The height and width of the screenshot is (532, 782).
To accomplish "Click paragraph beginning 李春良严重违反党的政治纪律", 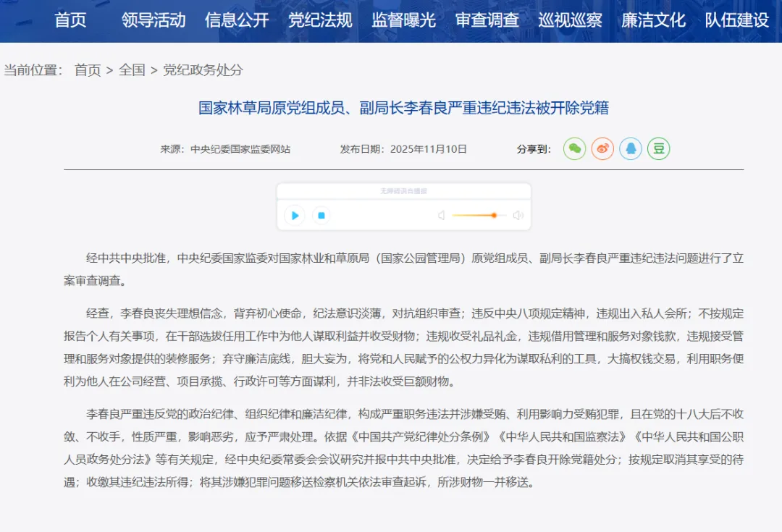I will (x=403, y=448).
